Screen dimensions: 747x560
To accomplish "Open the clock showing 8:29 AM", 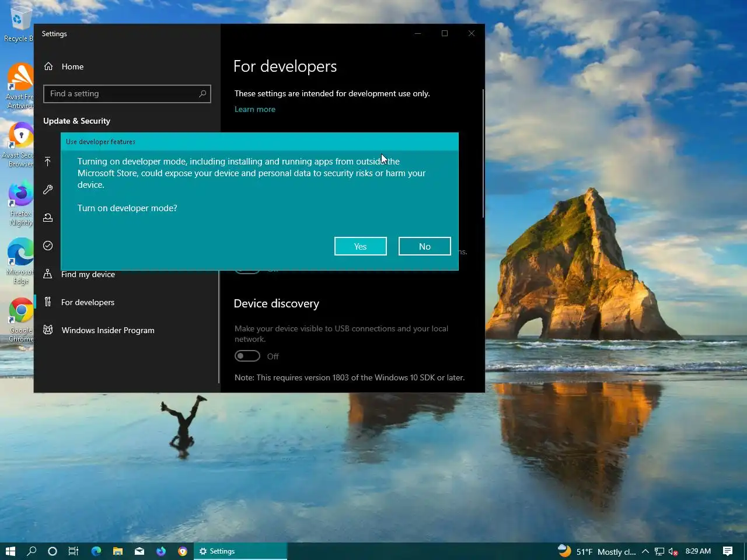I will [x=698, y=551].
